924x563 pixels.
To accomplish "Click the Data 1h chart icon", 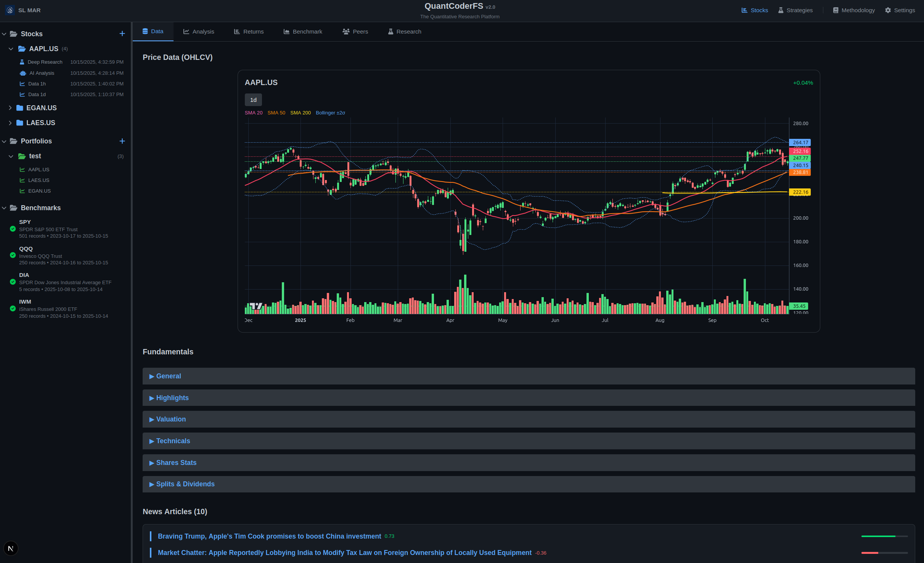I will click(22, 84).
